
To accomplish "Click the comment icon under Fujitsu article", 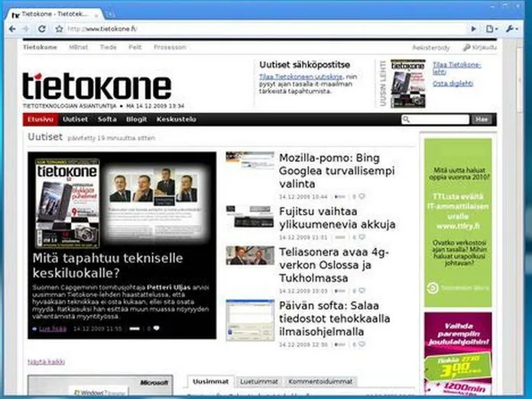I will tap(362, 237).
